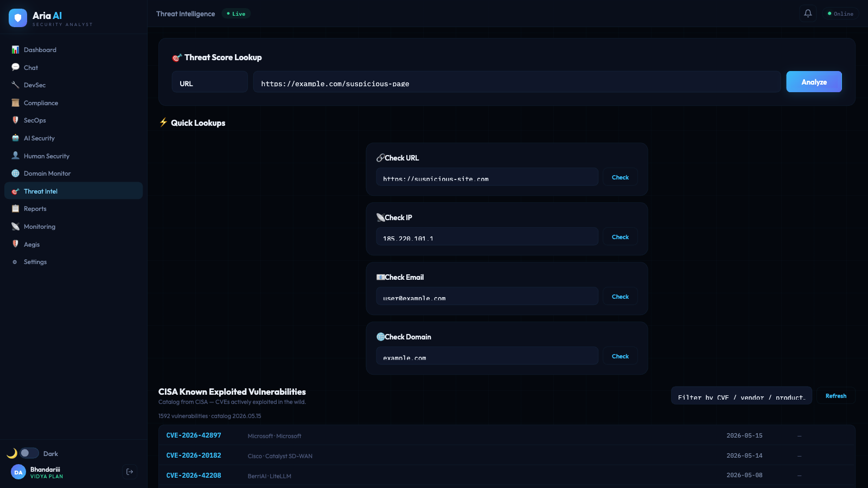Click the Quick Lookups lightning icon

click(x=163, y=123)
